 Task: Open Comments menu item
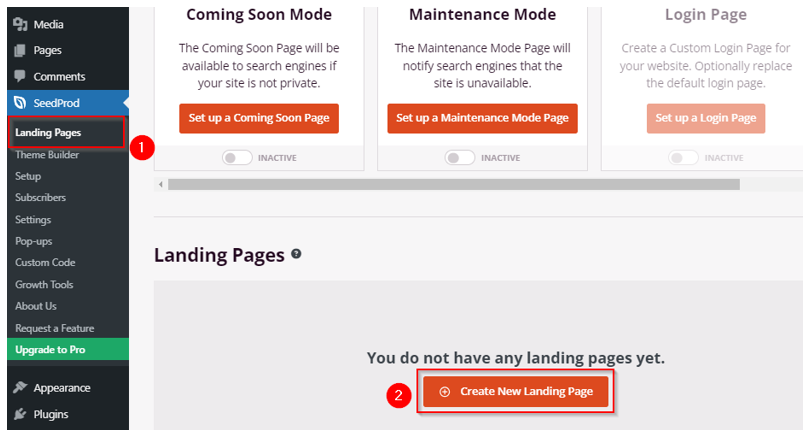point(68,76)
